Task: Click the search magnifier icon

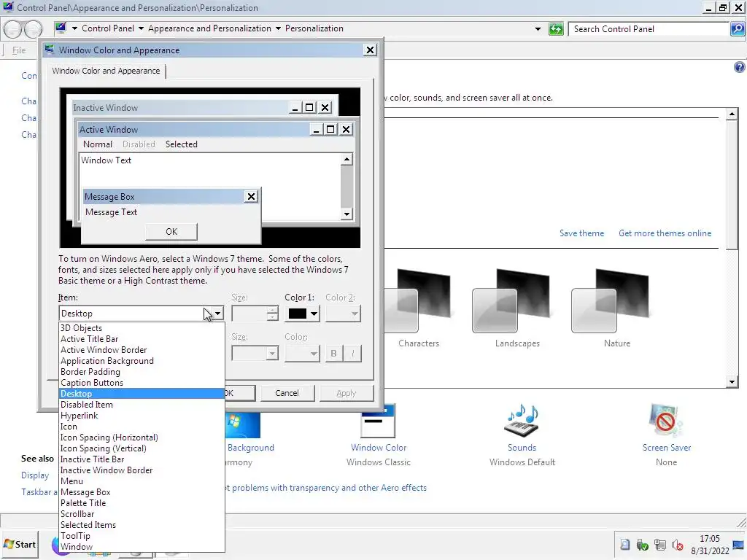Action: pos(738,29)
